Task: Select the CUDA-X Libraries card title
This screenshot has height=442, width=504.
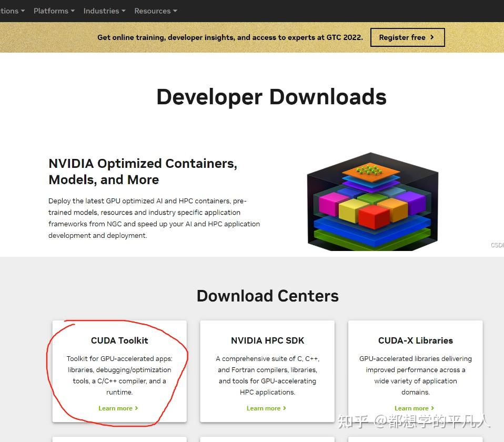Action: click(x=415, y=340)
